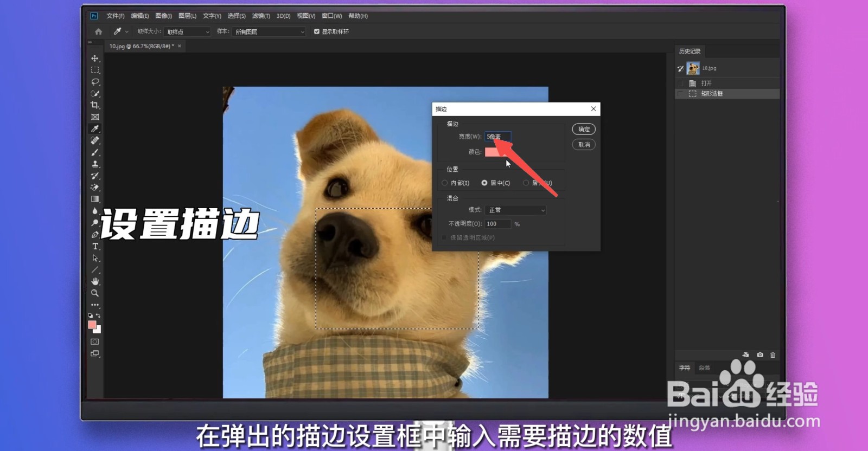The height and width of the screenshot is (451, 868).
Task: Open the 滤镜(T) menu
Action: [261, 16]
